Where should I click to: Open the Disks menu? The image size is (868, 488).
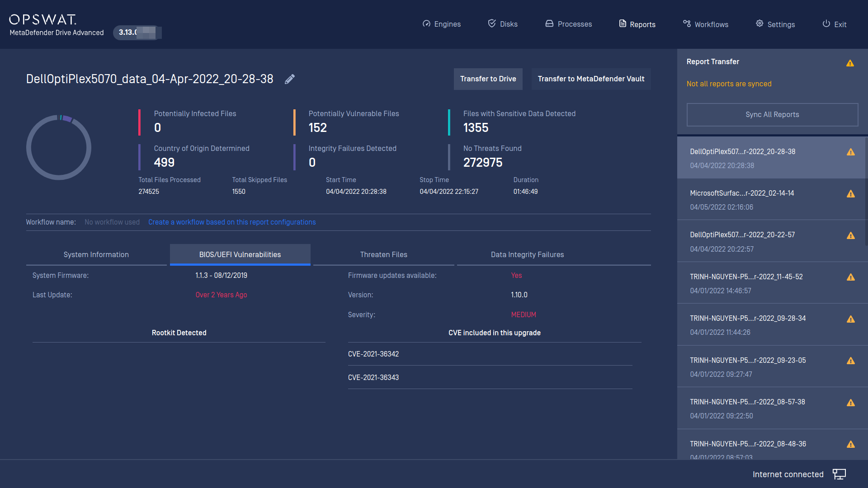point(503,24)
